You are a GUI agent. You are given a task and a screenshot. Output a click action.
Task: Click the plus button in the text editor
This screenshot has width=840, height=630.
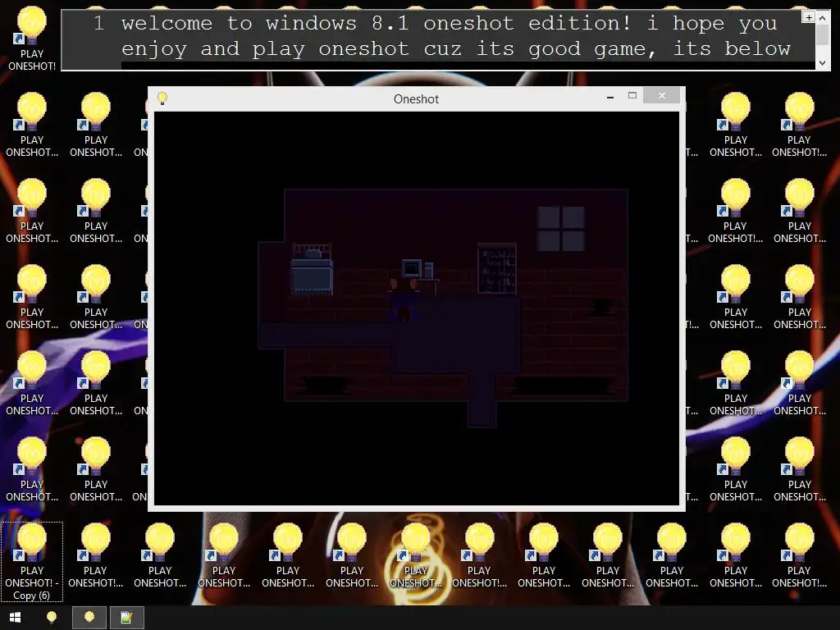coord(808,17)
